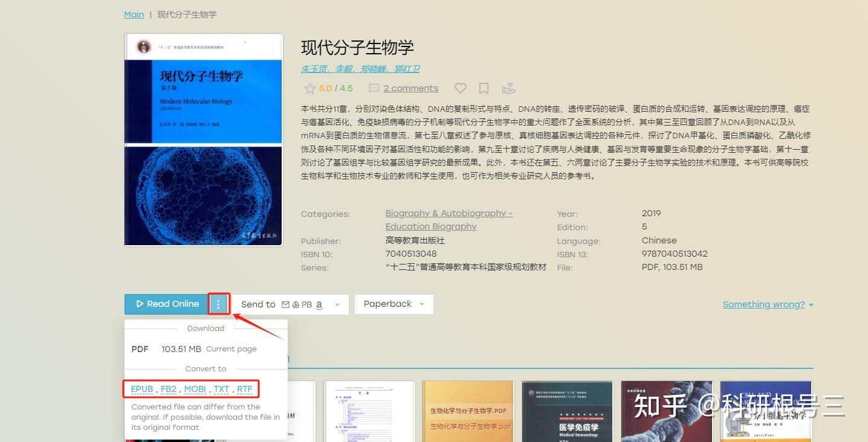Open the Paperback dropdown
Viewport: 868px width, 442px height.
pyautogui.click(x=393, y=304)
